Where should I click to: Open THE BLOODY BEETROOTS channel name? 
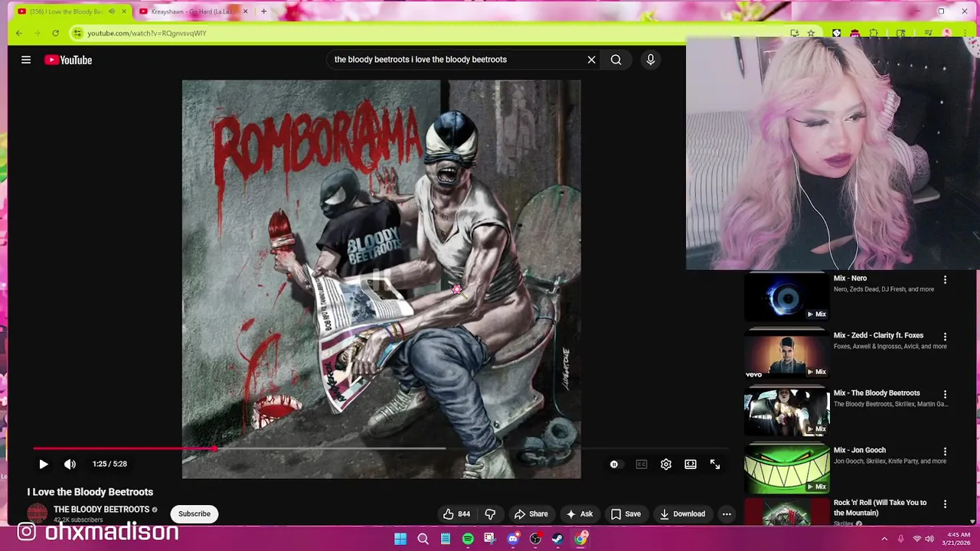pyautogui.click(x=101, y=509)
